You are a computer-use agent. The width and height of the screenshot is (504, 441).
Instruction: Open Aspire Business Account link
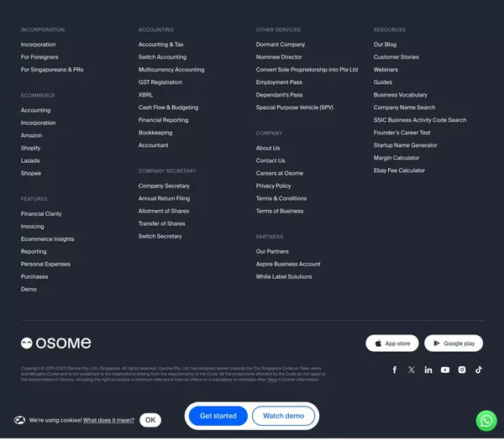[x=288, y=264]
